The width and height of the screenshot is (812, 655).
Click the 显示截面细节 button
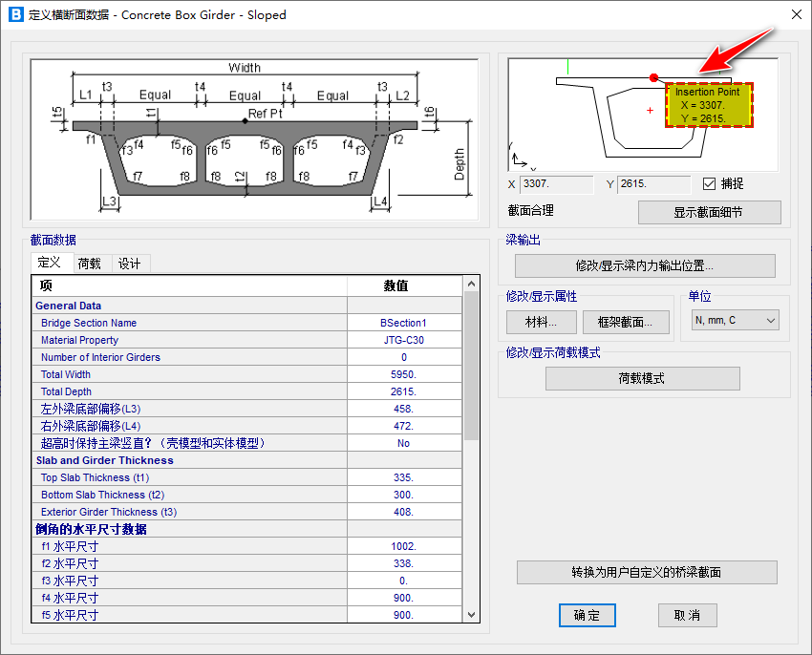709,212
